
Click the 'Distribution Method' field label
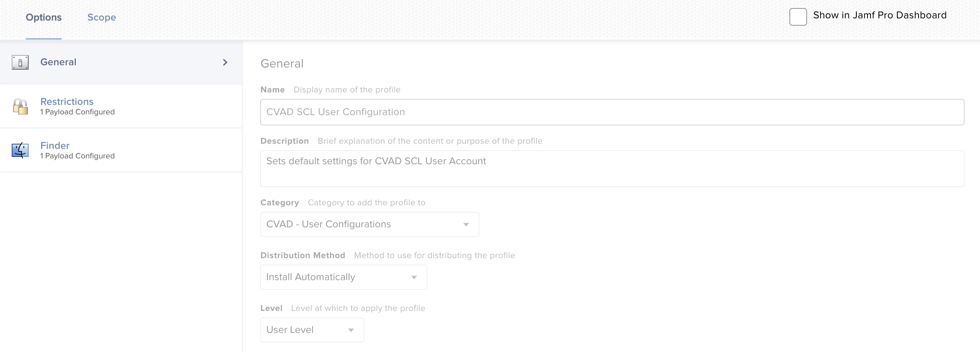303,256
